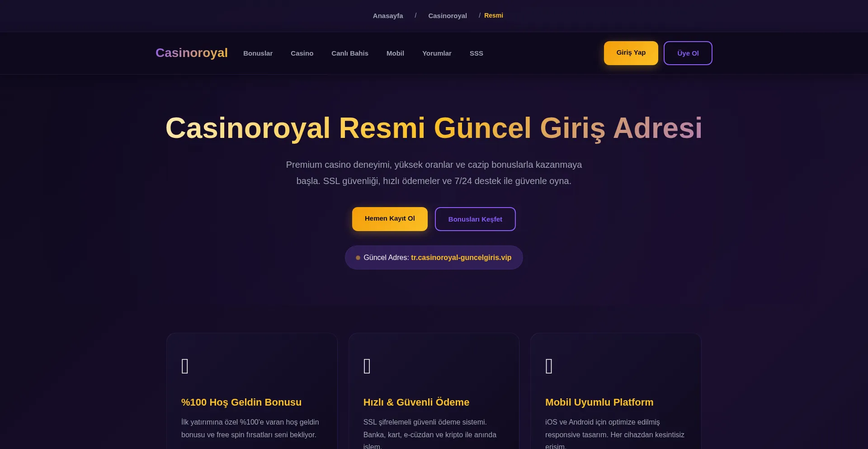
Task: Click the Casinoroyal logo in the navbar
Action: [x=191, y=53]
